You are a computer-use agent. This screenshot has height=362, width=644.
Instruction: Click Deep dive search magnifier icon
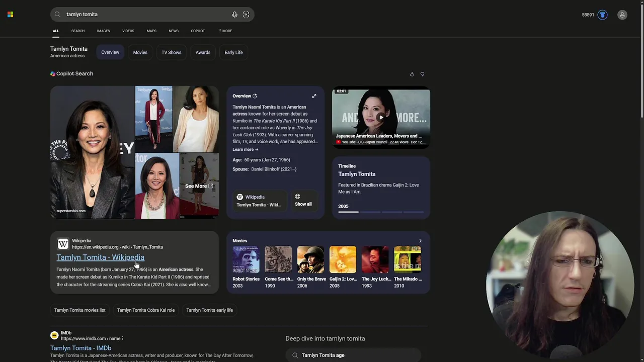click(x=295, y=355)
